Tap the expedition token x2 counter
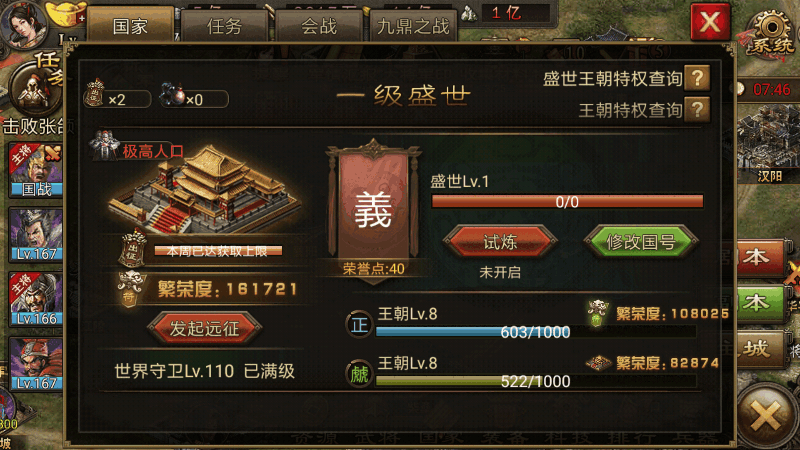Viewport: 800px width, 450px height. click(117, 95)
